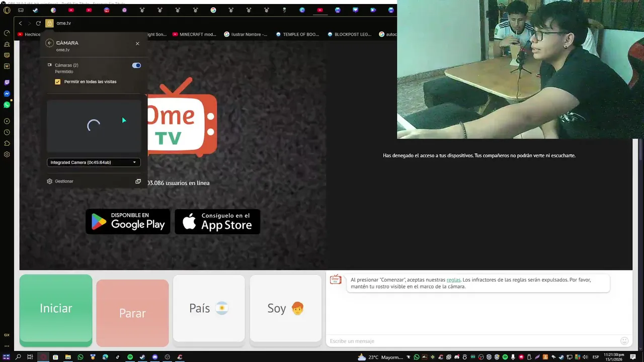Click the Gestionar gear link
The height and width of the screenshot is (362, 644).
[60, 182]
